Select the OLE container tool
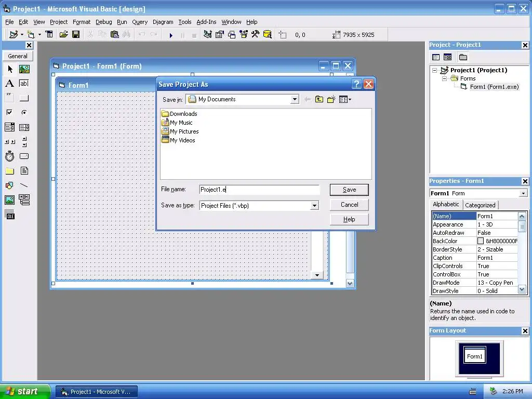Screen dimensions: 532x399 (x=10, y=215)
